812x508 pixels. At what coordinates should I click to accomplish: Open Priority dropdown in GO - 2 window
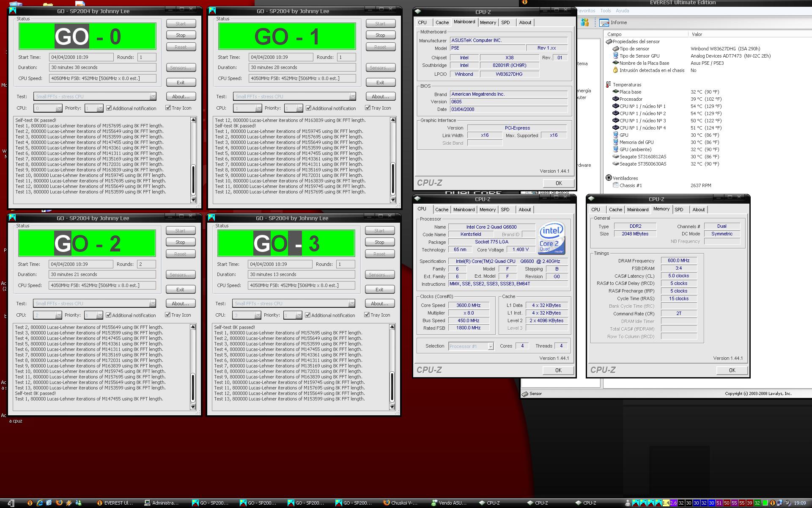point(99,315)
